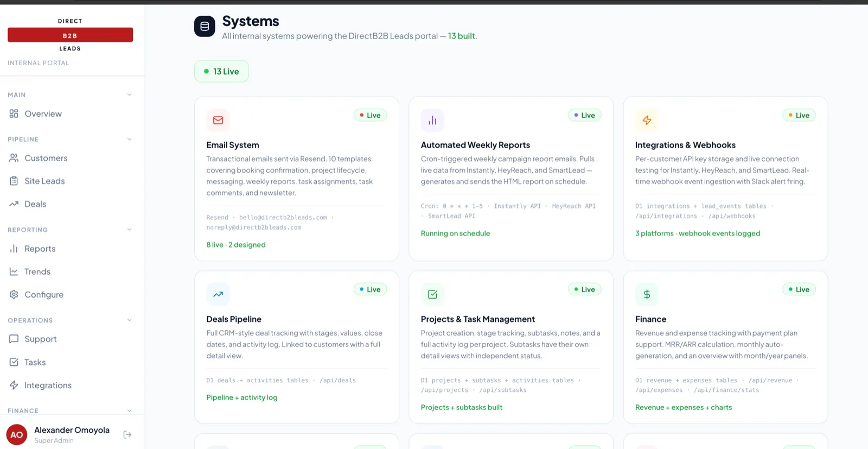
Task: Click the Systems database icon in header
Action: tap(205, 26)
